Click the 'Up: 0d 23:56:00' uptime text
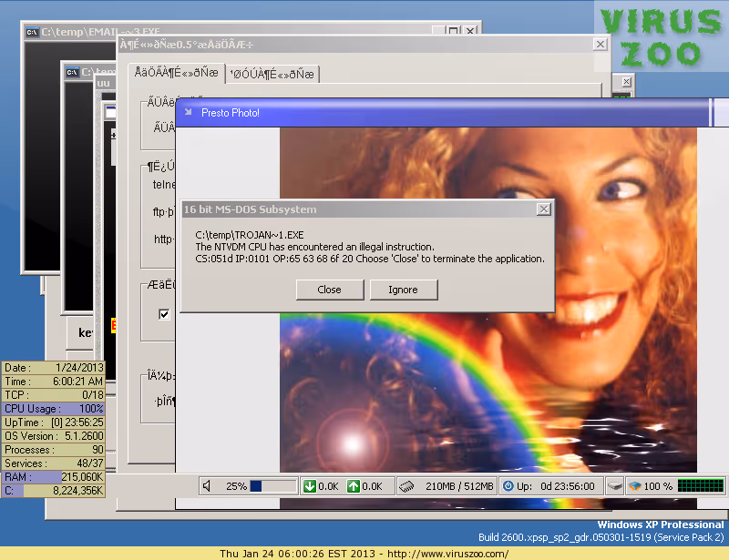Screen dimensions: 729x560 (x=556, y=486)
